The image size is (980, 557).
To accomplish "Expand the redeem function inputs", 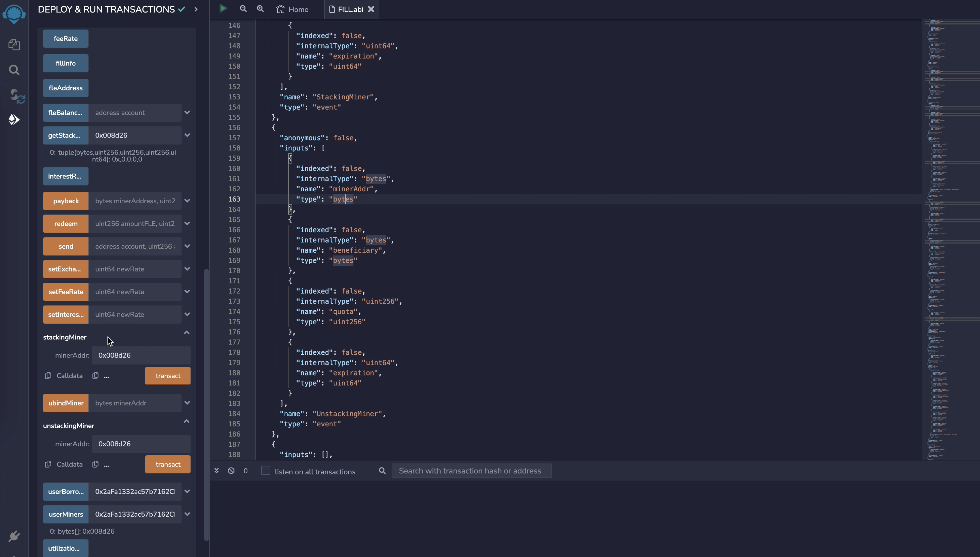I will click(187, 223).
